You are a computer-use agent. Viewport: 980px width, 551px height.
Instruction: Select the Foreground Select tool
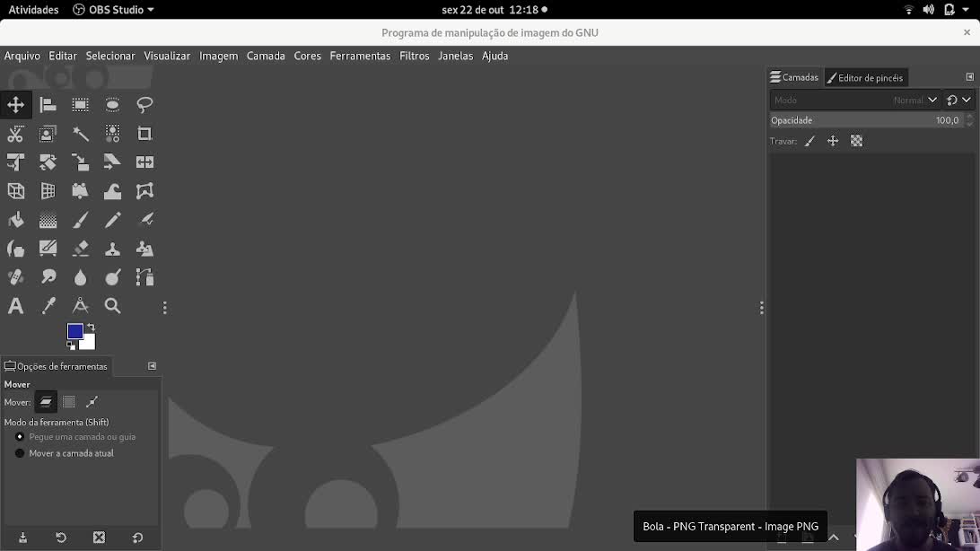click(48, 133)
